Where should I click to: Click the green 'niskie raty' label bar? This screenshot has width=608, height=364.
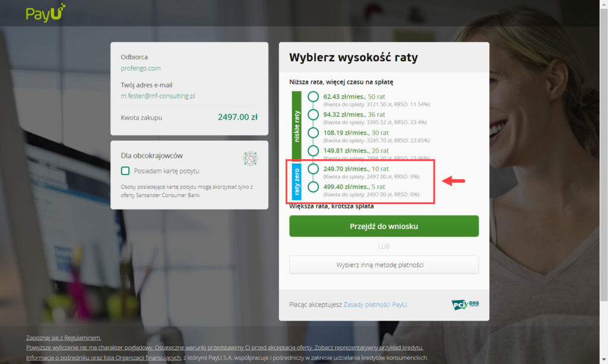pos(297,126)
